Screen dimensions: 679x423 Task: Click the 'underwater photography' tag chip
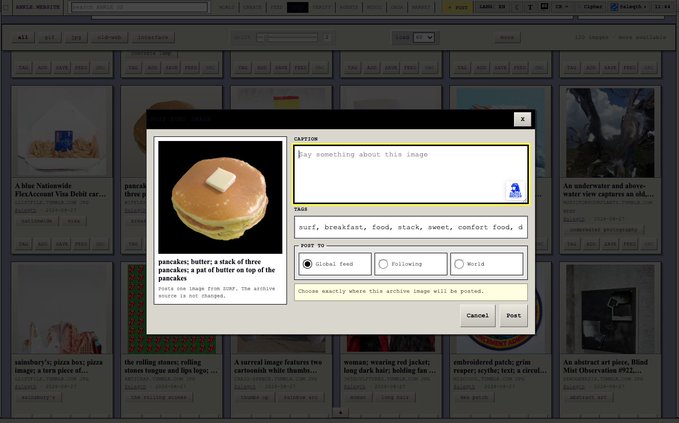click(x=603, y=230)
